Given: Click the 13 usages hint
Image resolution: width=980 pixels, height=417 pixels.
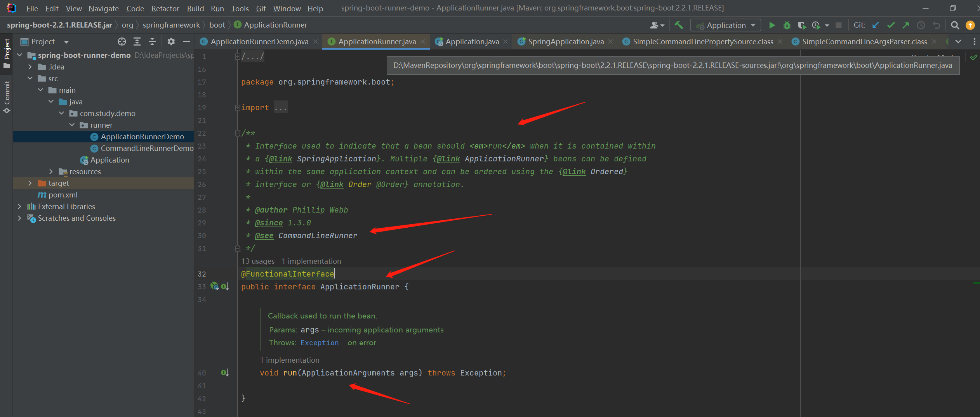Looking at the screenshot, I should 258,261.
